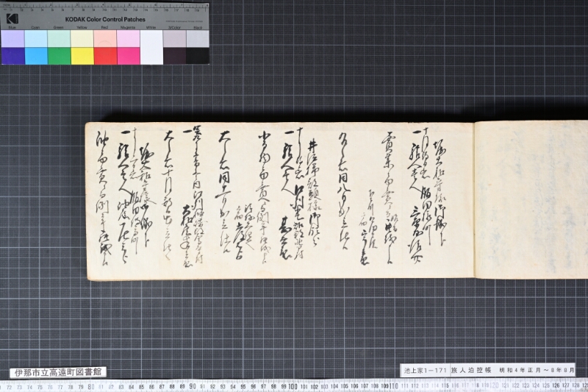Click the 100 mark on bottom ruler
588x392 pixels.
293,386
